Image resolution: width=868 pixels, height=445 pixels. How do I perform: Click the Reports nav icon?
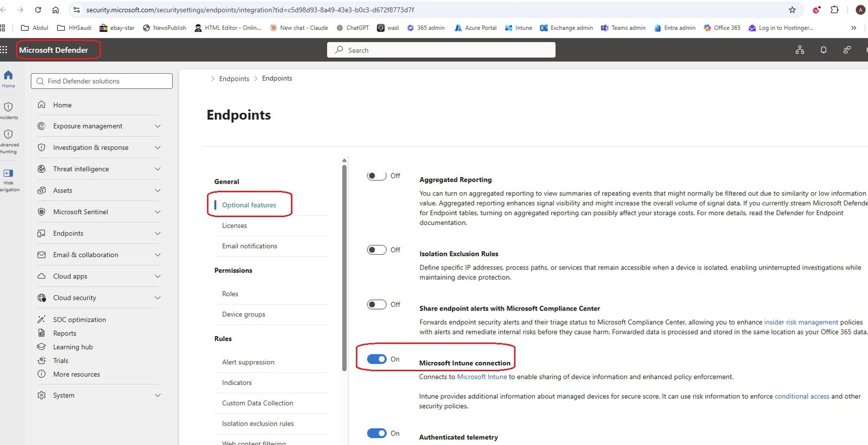41,333
